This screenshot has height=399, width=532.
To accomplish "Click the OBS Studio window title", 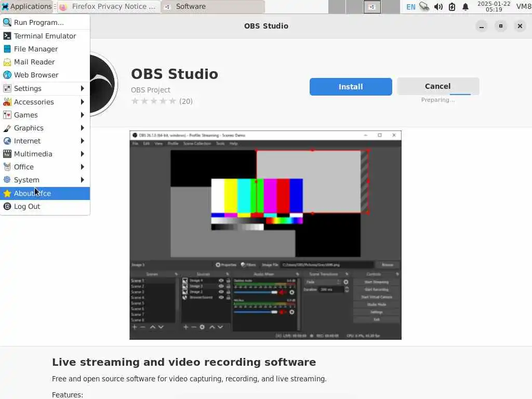I will coord(267,26).
